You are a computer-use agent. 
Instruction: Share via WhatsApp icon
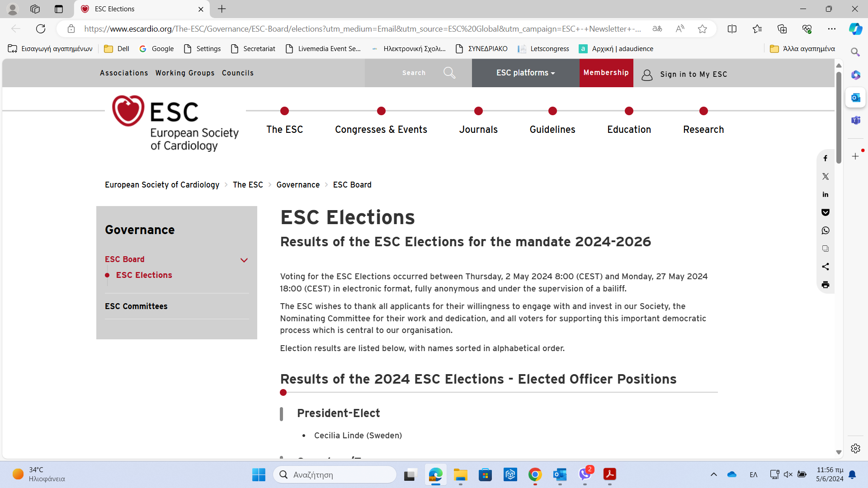click(825, 230)
